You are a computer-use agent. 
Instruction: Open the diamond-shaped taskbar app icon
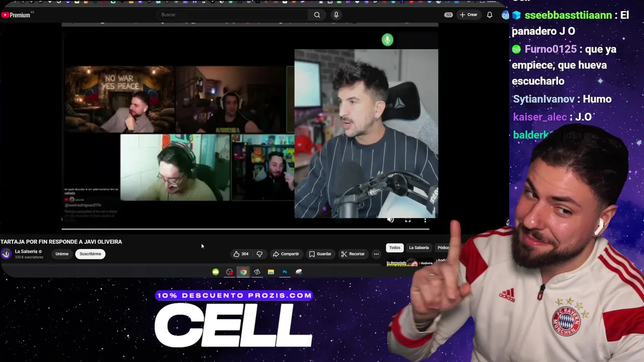pyautogui.click(x=257, y=272)
